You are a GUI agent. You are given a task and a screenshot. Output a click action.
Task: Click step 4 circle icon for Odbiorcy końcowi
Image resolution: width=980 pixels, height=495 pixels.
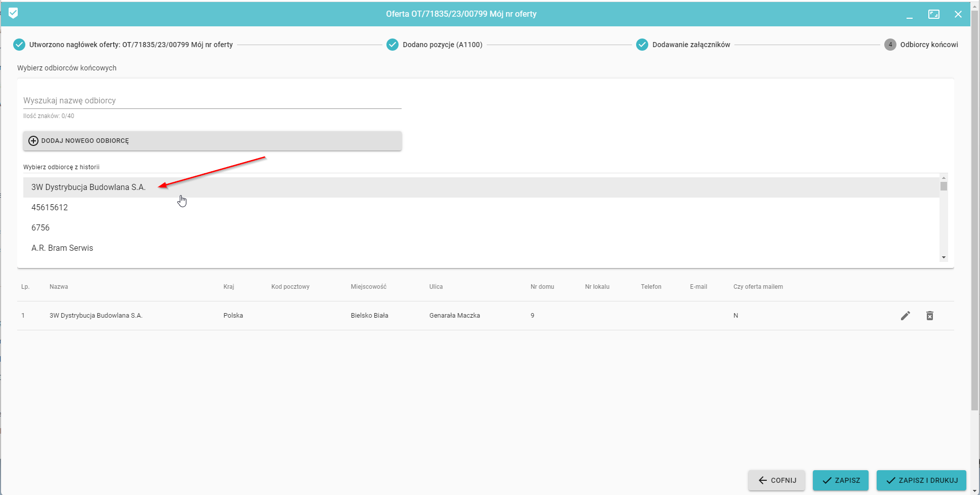pyautogui.click(x=890, y=45)
